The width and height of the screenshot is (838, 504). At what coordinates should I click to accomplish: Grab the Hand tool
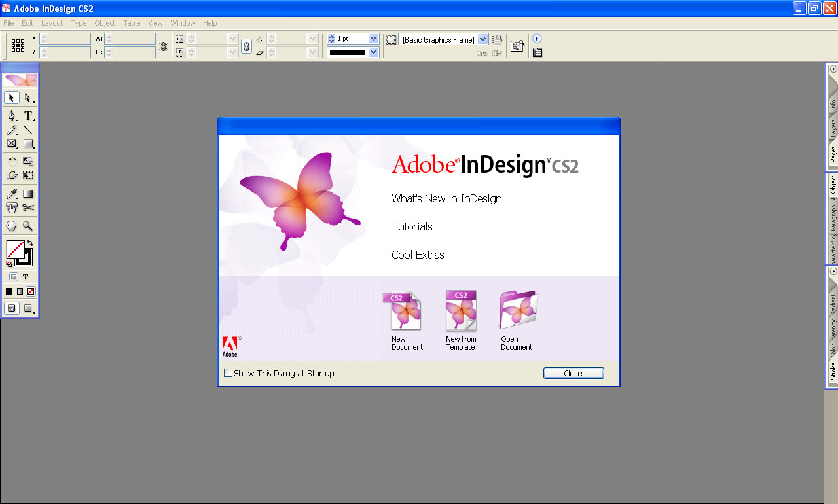(11, 226)
